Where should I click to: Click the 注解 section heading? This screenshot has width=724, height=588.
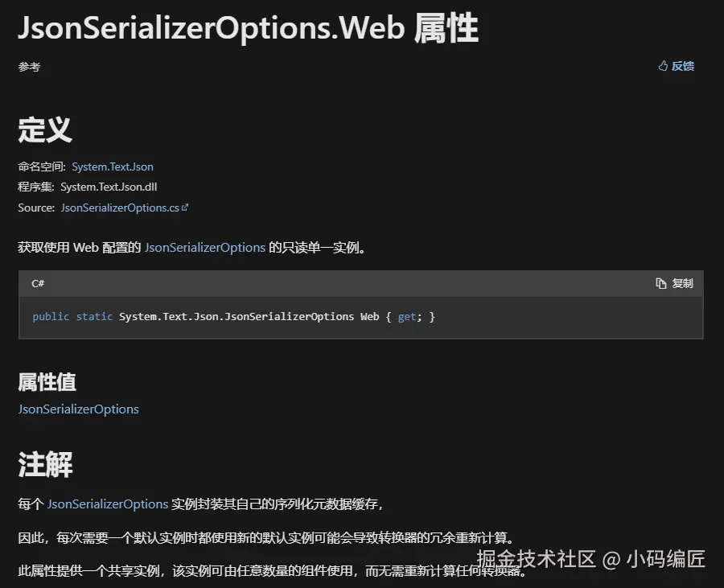tap(45, 464)
